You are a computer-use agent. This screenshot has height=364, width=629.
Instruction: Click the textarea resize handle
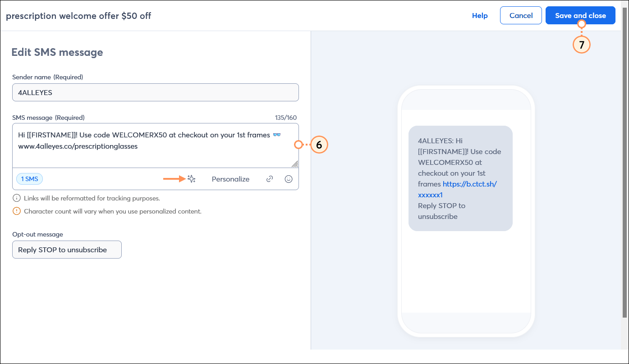295,164
